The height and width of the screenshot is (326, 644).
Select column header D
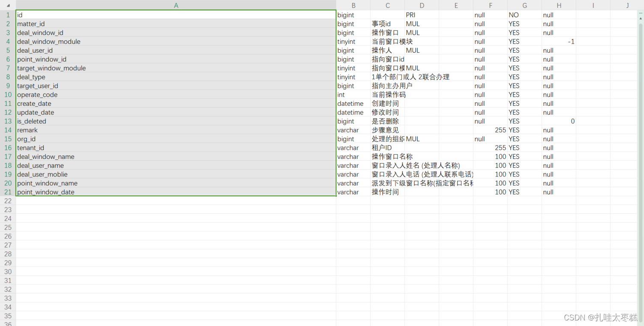point(422,5)
